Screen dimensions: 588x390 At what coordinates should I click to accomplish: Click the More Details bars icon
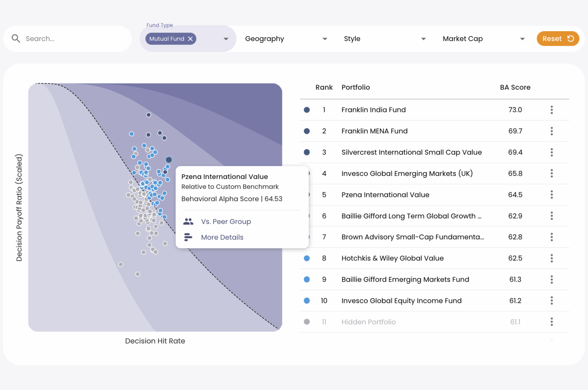(188, 237)
